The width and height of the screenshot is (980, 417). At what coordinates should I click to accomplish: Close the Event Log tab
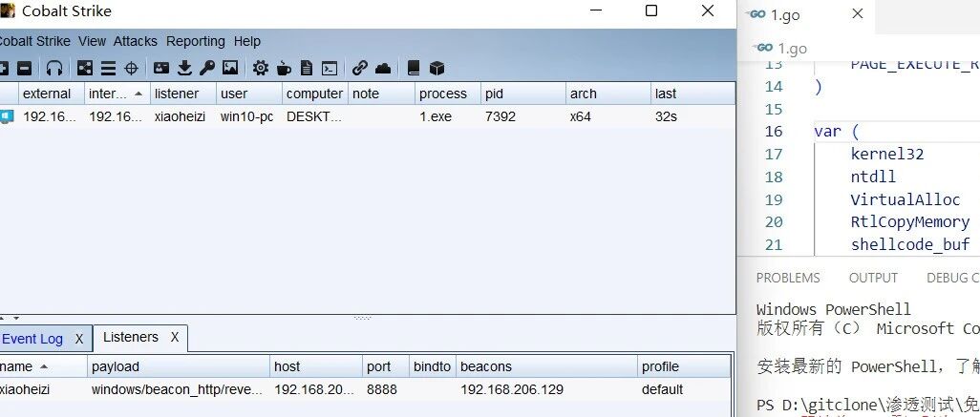tap(79, 339)
